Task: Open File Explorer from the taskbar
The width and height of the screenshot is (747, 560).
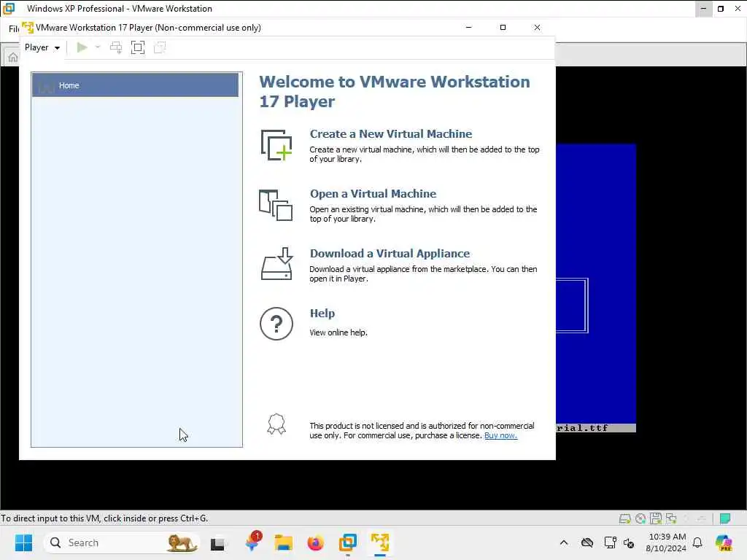Action: point(284,542)
